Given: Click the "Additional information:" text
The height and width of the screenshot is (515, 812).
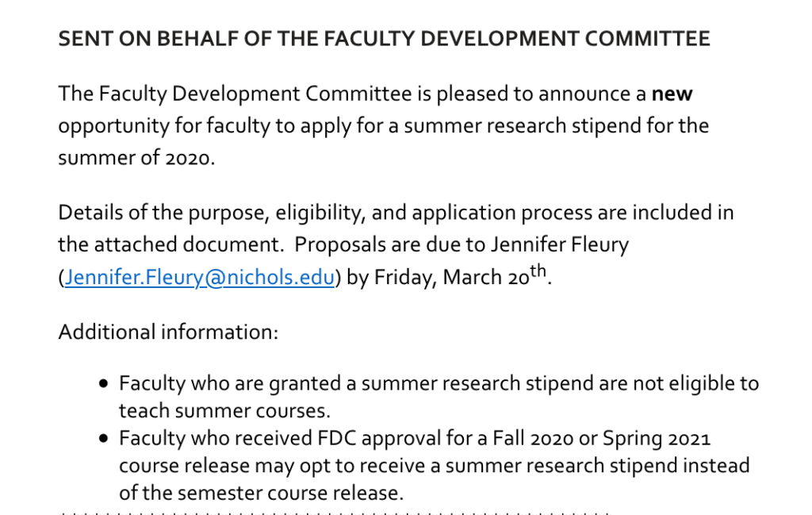Looking at the screenshot, I should coord(168,332).
